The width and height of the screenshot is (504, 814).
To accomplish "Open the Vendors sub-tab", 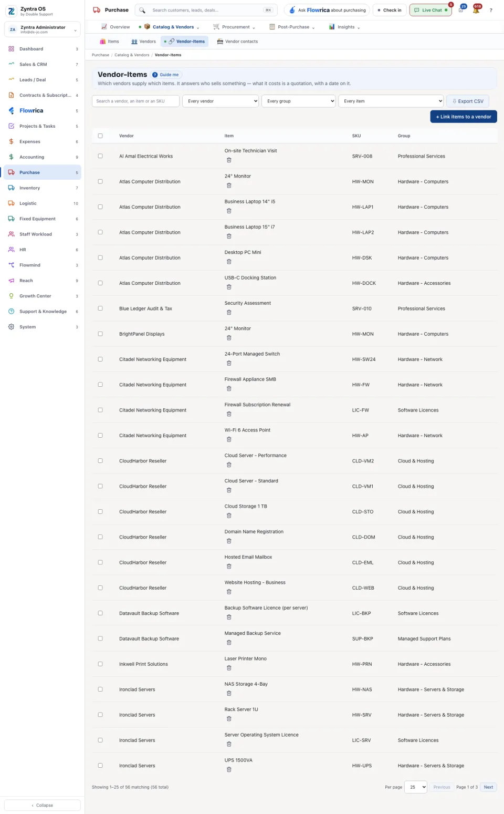I will click(x=143, y=42).
